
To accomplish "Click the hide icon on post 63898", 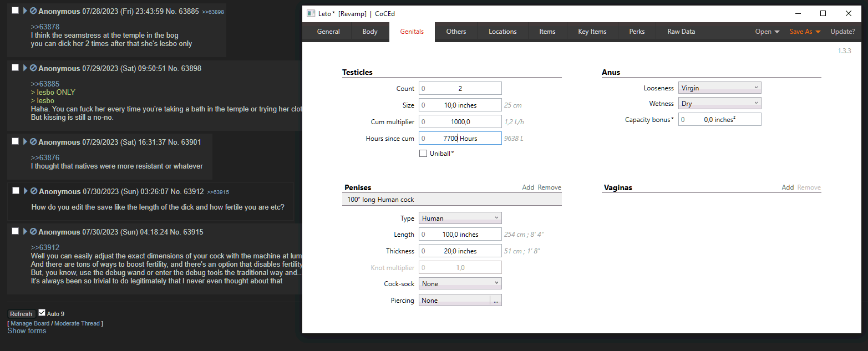I will coord(33,68).
